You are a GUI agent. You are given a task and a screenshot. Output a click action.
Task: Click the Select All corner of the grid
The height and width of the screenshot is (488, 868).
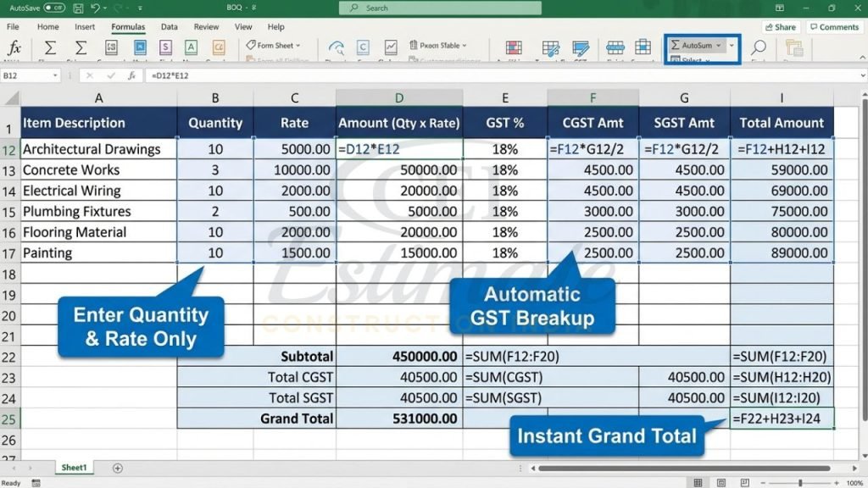coord(11,98)
